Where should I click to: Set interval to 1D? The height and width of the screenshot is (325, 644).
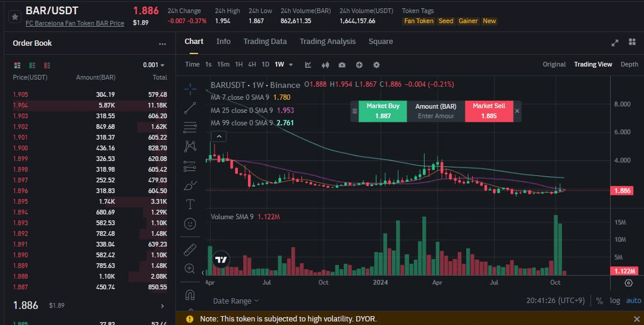pos(265,64)
